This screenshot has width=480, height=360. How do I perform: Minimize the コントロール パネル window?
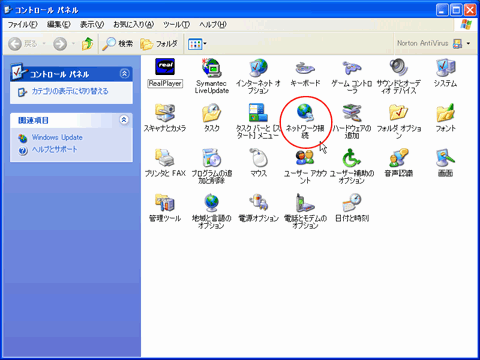click(442, 10)
